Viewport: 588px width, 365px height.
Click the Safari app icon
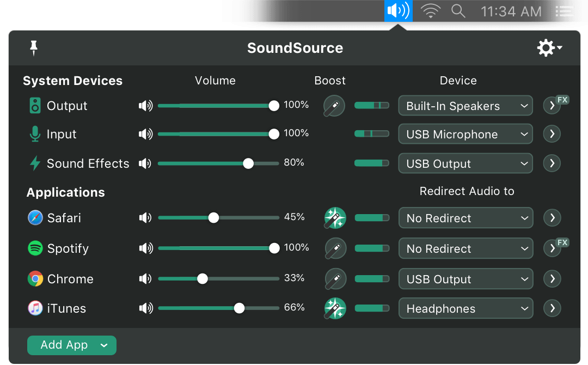35,218
